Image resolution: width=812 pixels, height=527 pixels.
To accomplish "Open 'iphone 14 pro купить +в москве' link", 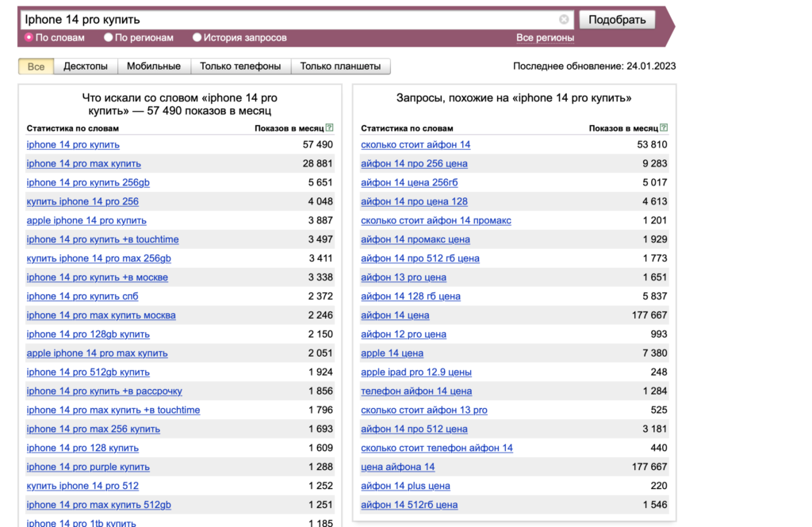I will 98,277.
